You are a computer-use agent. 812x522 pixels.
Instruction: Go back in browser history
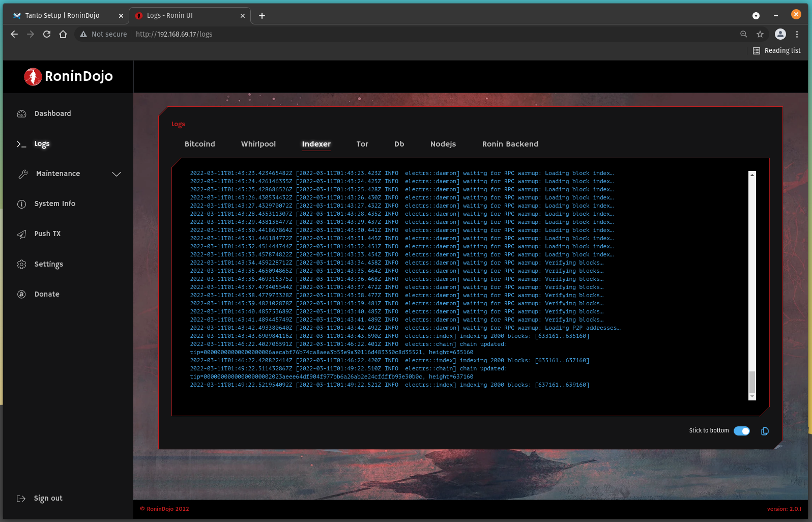coord(14,34)
